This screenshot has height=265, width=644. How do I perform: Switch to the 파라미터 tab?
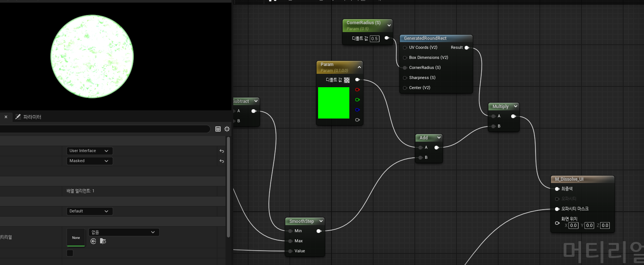tap(28, 117)
